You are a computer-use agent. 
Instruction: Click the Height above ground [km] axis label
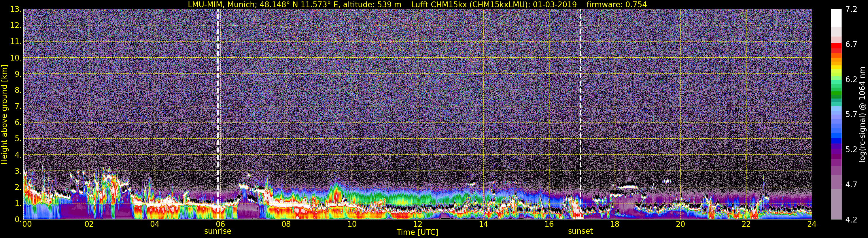[4, 115]
